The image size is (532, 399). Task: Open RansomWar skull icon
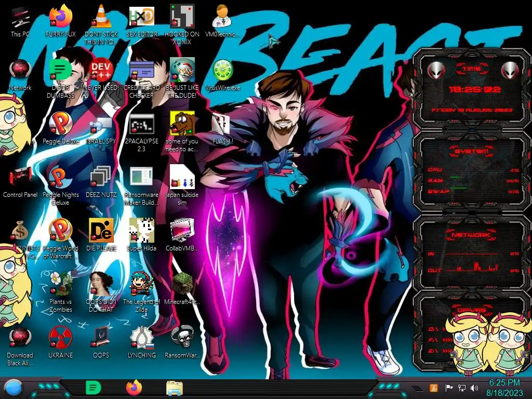pos(182,343)
